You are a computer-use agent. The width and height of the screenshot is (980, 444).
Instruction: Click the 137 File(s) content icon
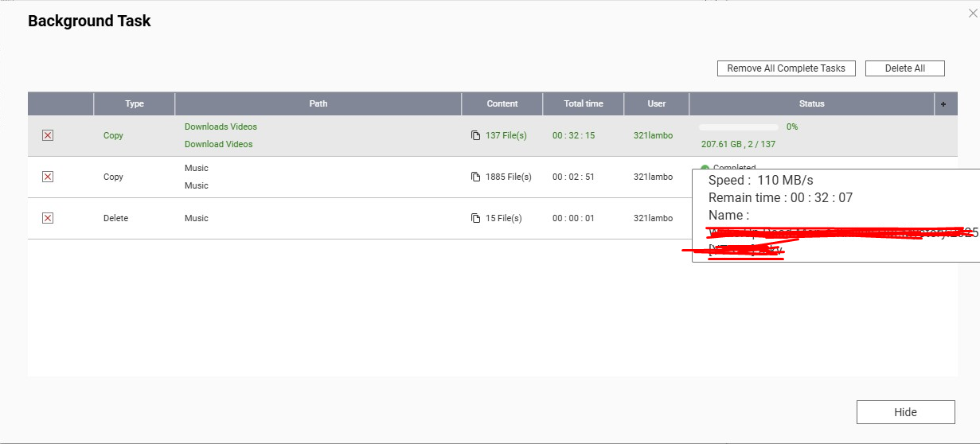coord(475,135)
